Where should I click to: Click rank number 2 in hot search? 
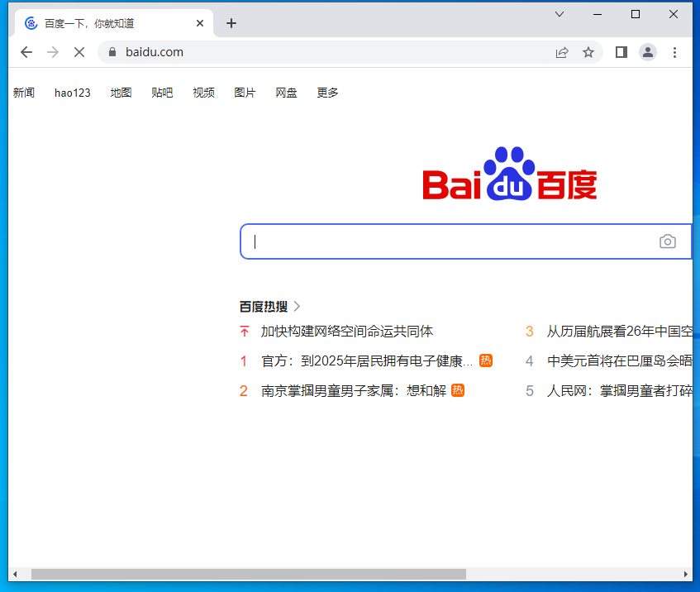[x=243, y=391]
